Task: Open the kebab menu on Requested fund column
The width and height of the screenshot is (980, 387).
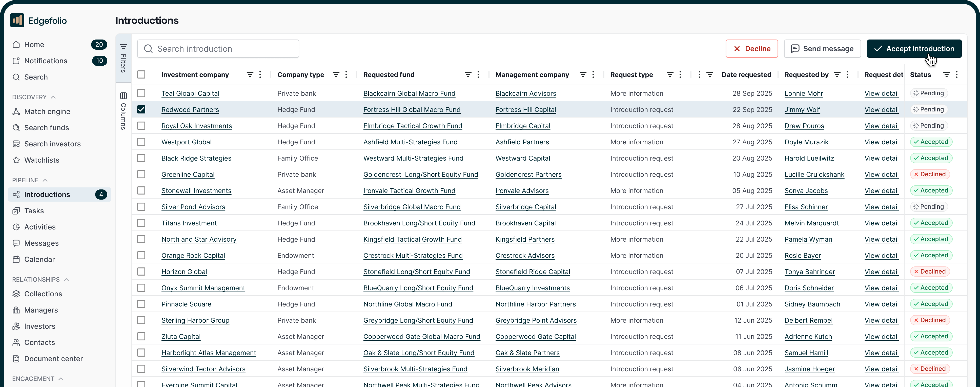Action: [479, 74]
